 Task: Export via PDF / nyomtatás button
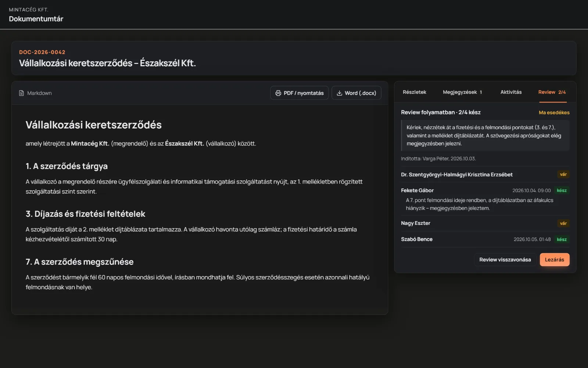point(300,93)
